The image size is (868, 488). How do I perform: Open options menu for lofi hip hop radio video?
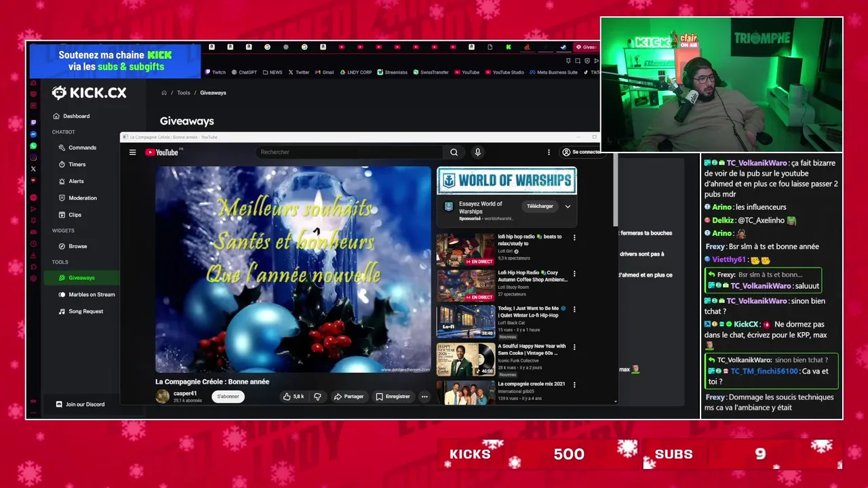(574, 238)
